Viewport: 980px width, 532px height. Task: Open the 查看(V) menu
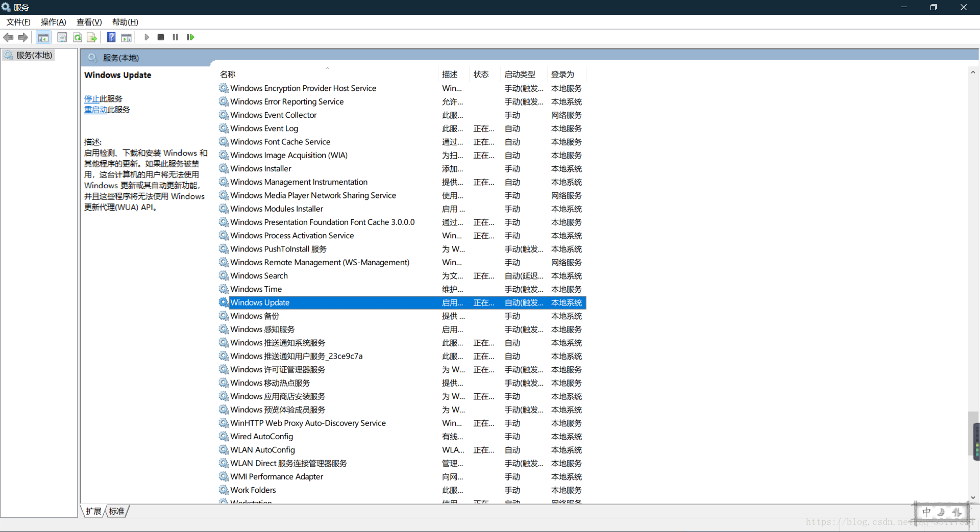pos(89,22)
